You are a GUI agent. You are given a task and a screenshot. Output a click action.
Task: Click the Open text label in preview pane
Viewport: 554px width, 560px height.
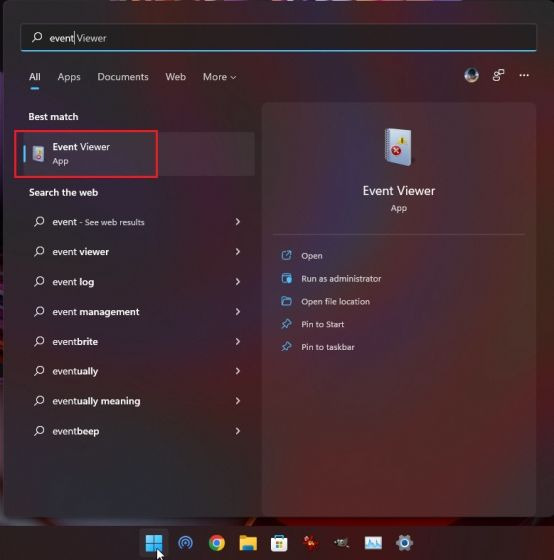(312, 256)
